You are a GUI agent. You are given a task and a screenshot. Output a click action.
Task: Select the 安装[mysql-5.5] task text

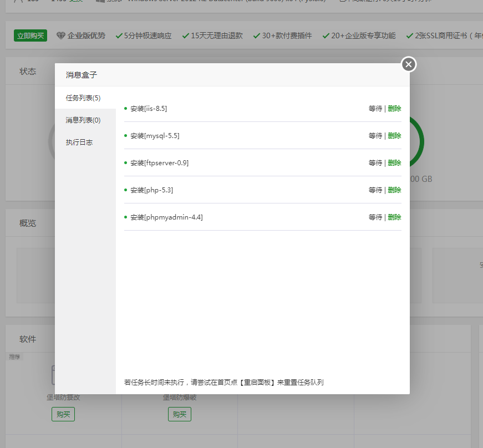pyautogui.click(x=155, y=135)
